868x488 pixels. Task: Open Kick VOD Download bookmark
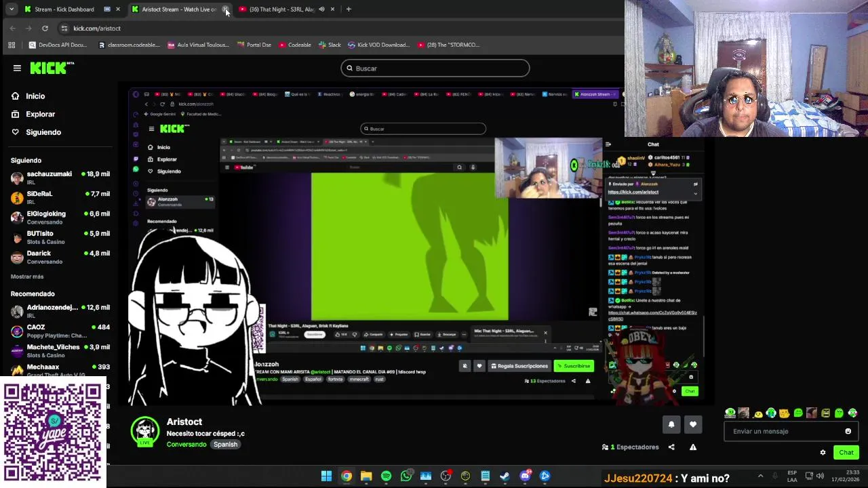[x=378, y=45]
